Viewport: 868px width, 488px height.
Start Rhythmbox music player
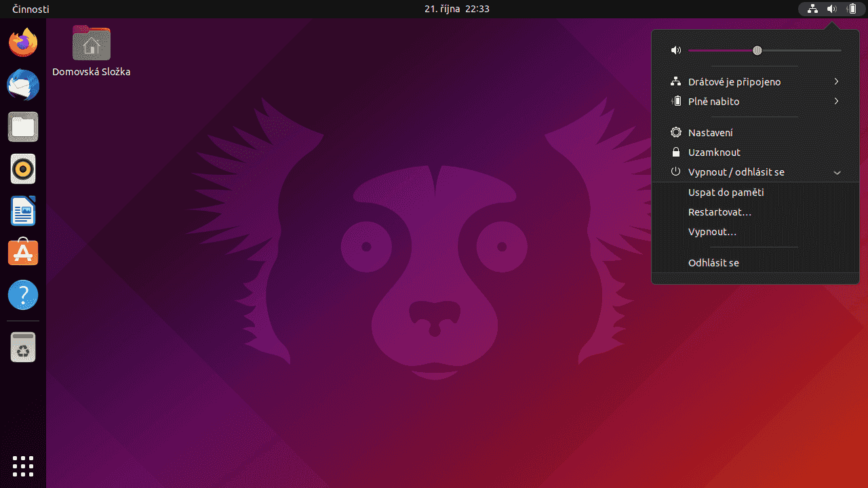[x=23, y=169]
